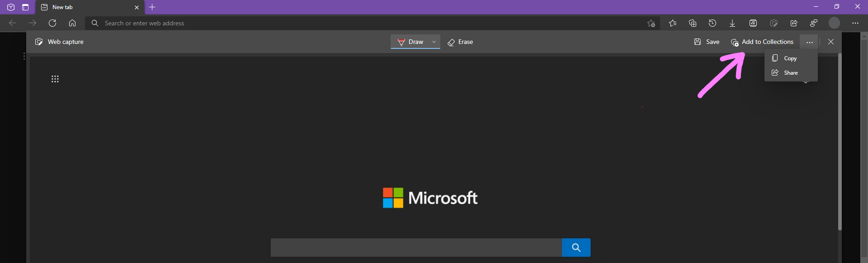Open browsing History icon
Viewport: 868px width, 263px height.
click(712, 23)
